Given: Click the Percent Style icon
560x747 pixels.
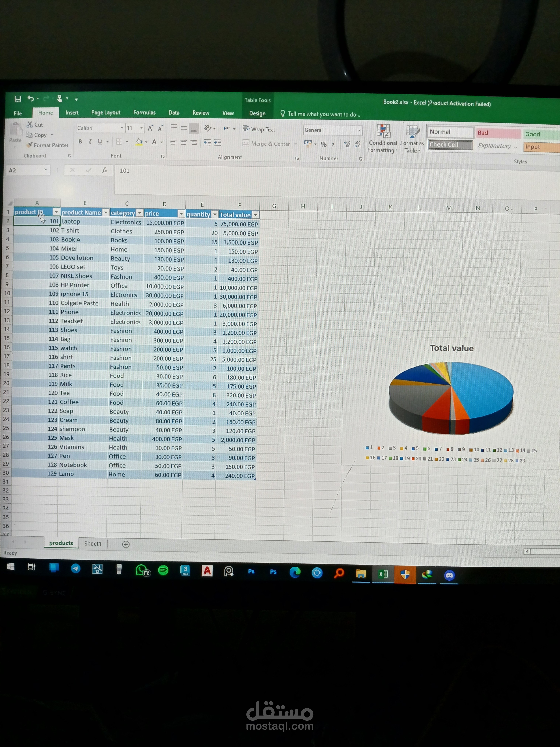Looking at the screenshot, I should (x=323, y=144).
